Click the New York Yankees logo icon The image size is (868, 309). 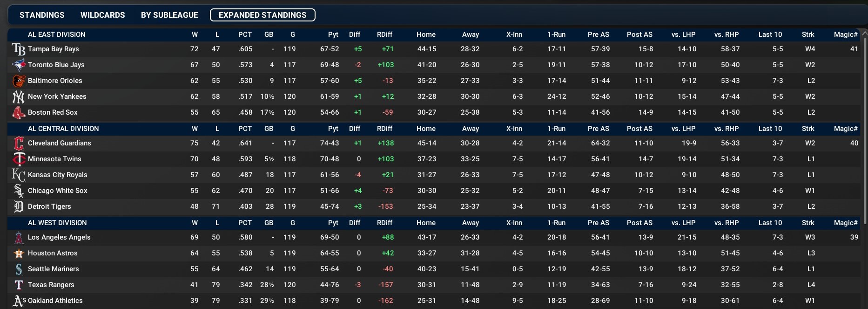[x=19, y=96]
